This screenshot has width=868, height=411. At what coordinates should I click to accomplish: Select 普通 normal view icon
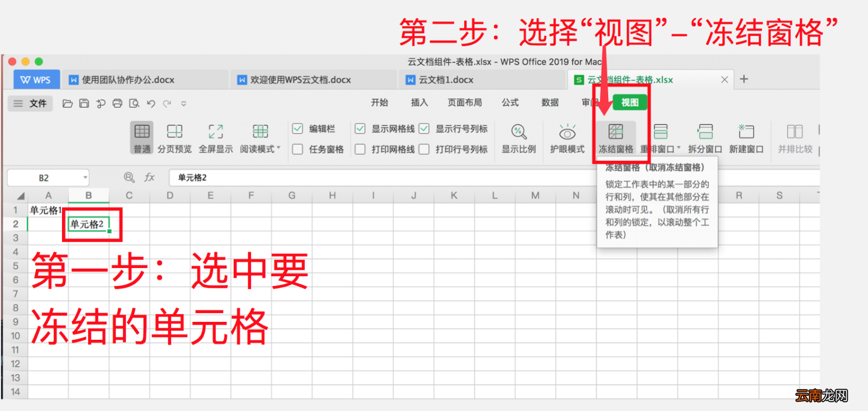click(142, 138)
